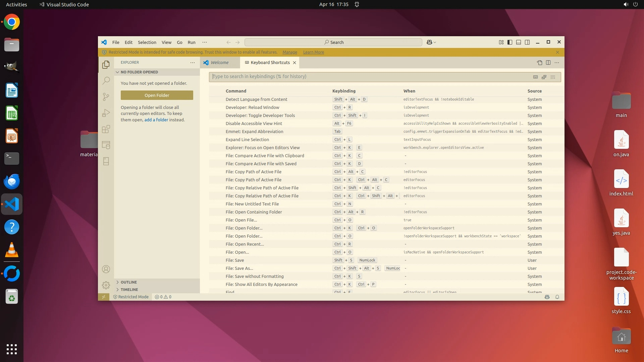This screenshot has width=644, height=362.
Task: Click the Open Folder button
Action: pos(157,95)
